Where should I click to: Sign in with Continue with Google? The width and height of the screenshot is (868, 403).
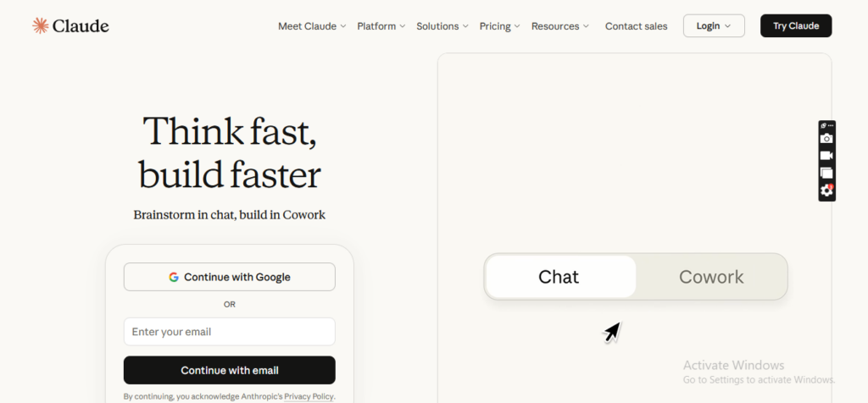coord(229,277)
